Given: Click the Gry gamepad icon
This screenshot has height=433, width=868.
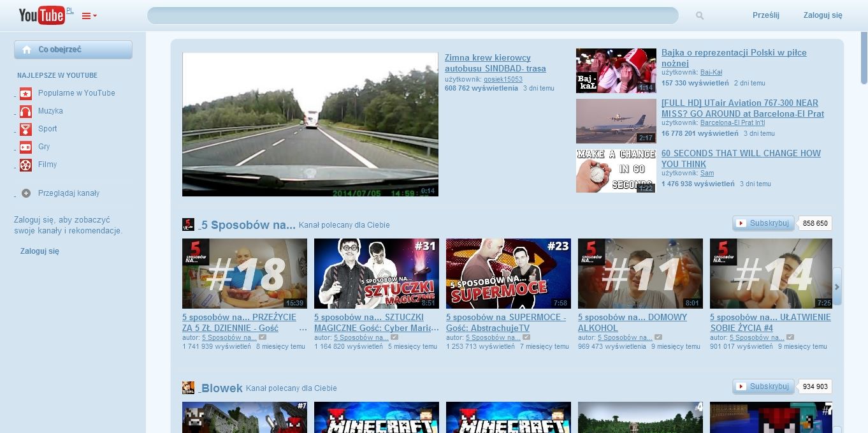Looking at the screenshot, I should pyautogui.click(x=25, y=147).
